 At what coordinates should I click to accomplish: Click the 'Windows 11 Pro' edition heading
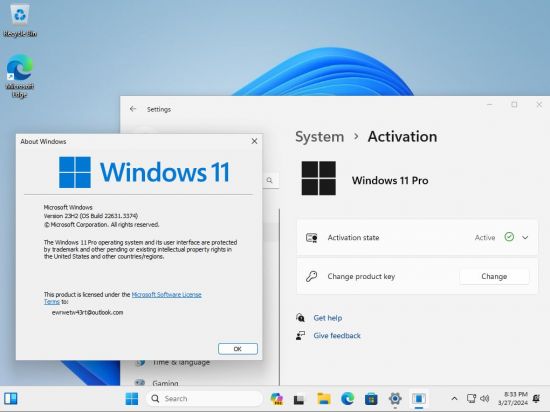click(390, 180)
